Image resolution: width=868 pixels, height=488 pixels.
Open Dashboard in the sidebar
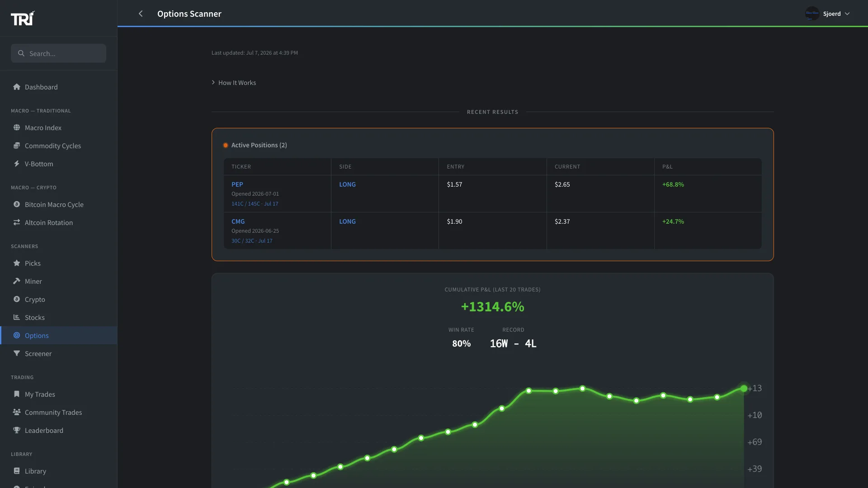pos(59,87)
